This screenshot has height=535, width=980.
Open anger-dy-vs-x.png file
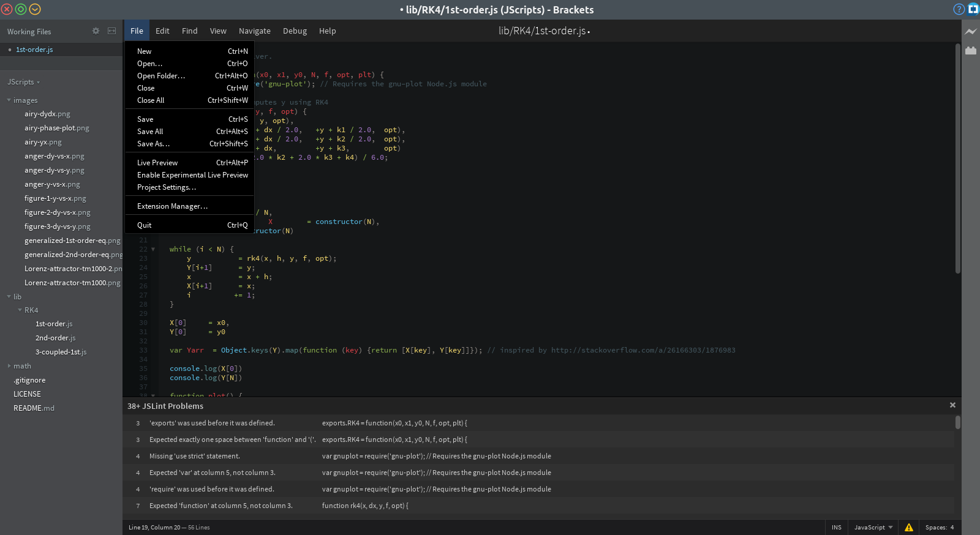[x=55, y=156]
